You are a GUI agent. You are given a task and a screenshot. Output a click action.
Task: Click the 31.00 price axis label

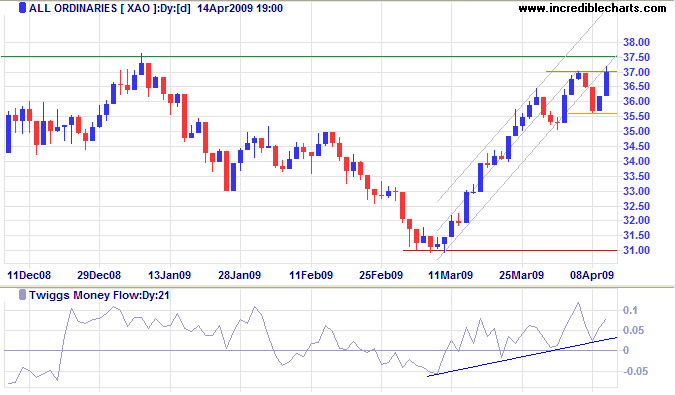[x=636, y=250]
